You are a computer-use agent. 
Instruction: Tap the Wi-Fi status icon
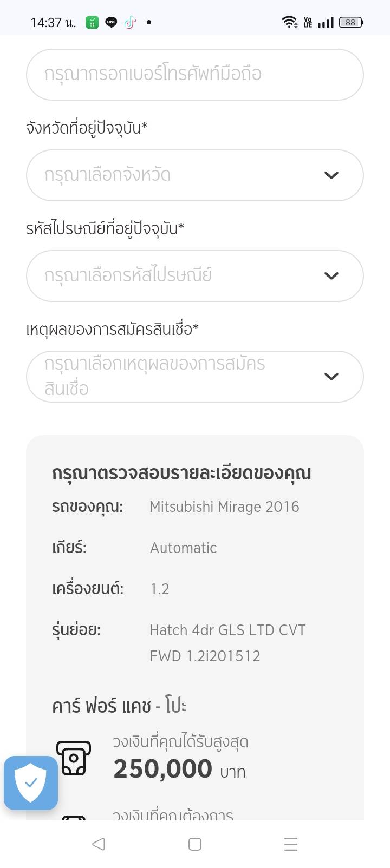point(289,22)
